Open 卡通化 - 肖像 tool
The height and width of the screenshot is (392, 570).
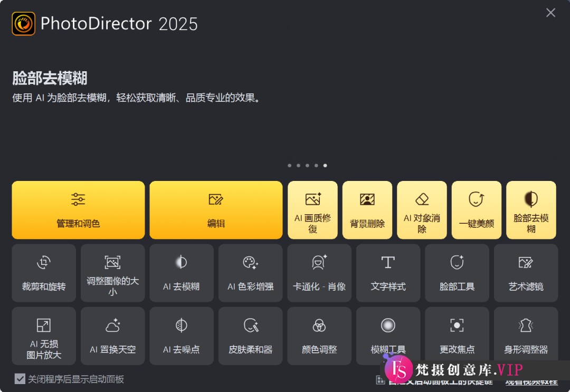(319, 273)
